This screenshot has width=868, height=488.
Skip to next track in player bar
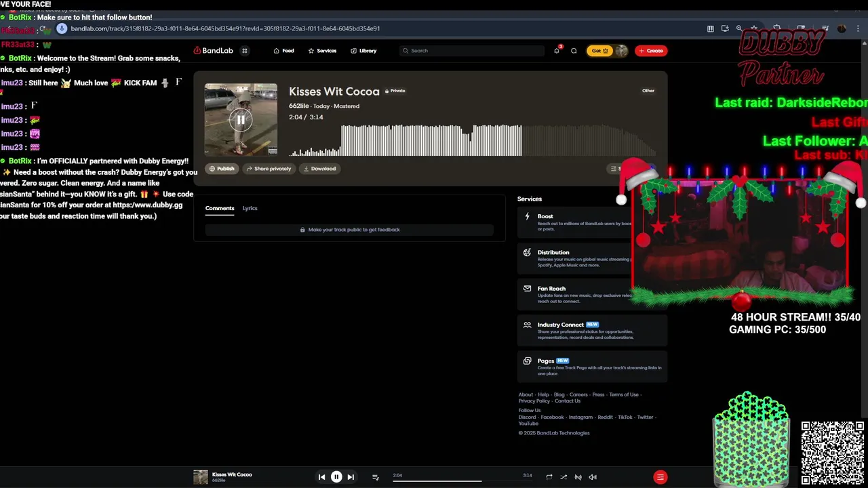click(x=351, y=477)
